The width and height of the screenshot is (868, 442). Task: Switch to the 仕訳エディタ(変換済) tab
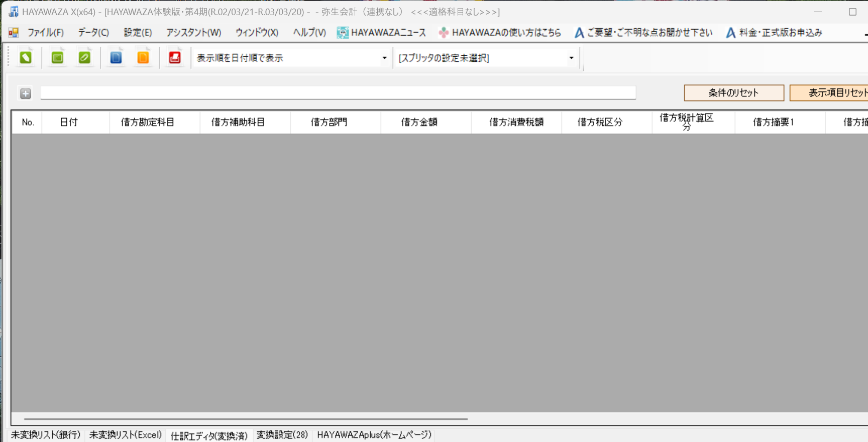tap(209, 435)
